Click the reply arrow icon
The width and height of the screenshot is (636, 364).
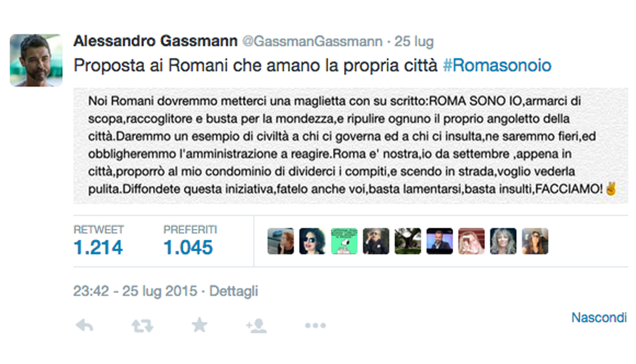[x=84, y=325]
